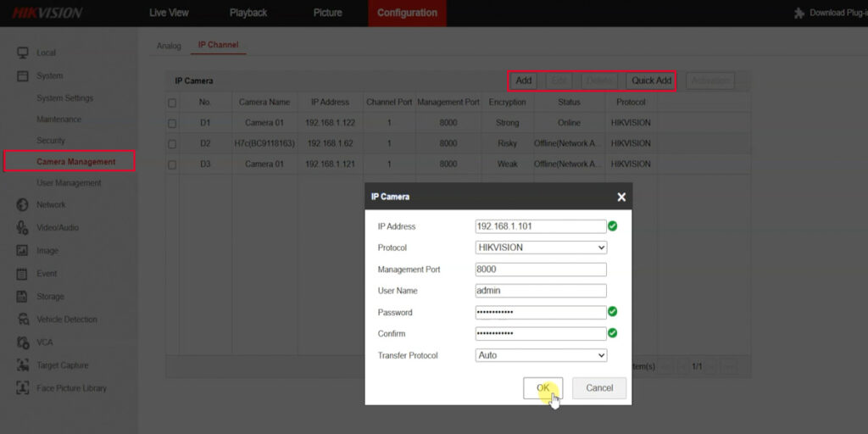Viewport: 868px width, 434px height.
Task: Check the box for camera row D1
Action: click(172, 123)
